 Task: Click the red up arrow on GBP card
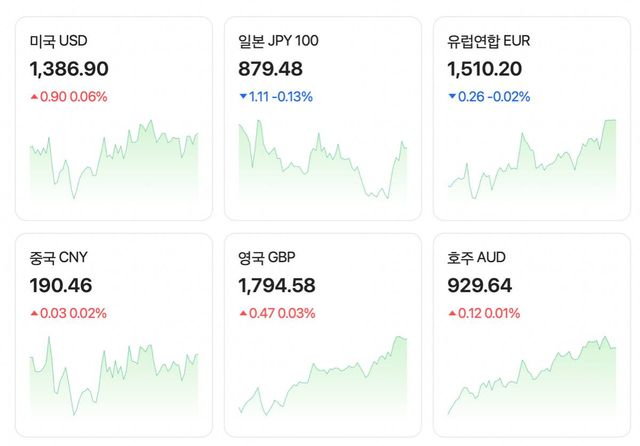click(243, 313)
